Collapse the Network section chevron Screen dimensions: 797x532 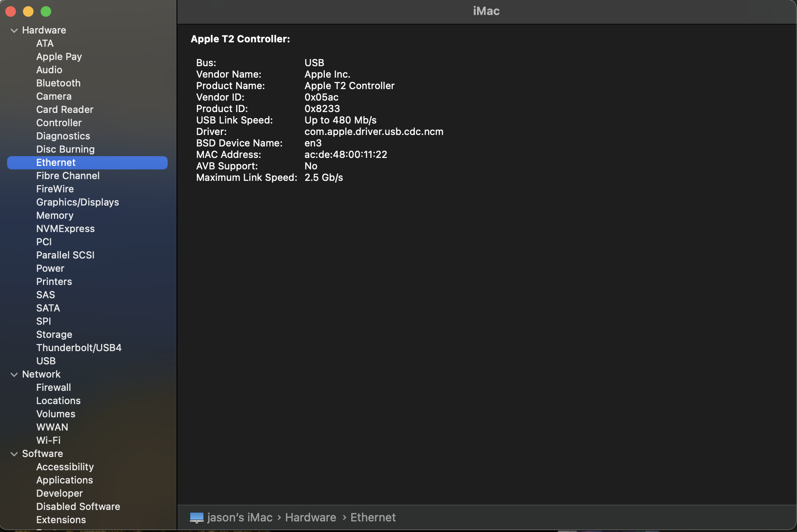pos(14,375)
